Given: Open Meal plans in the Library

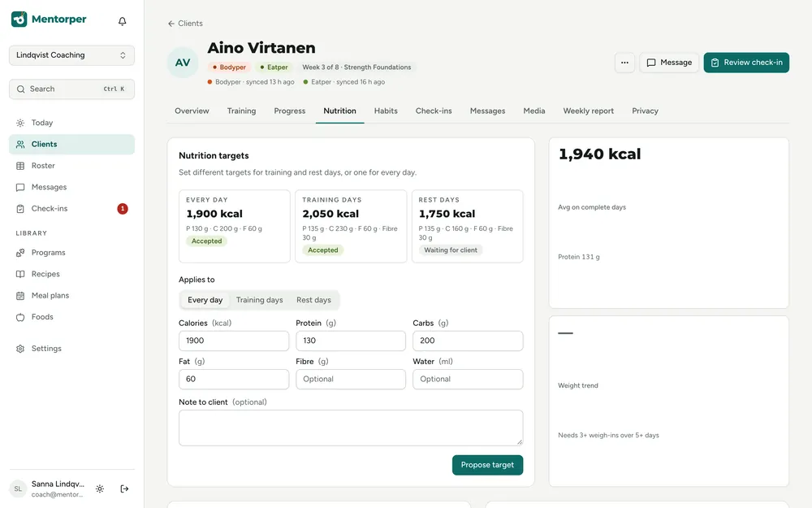Looking at the screenshot, I should point(71,296).
